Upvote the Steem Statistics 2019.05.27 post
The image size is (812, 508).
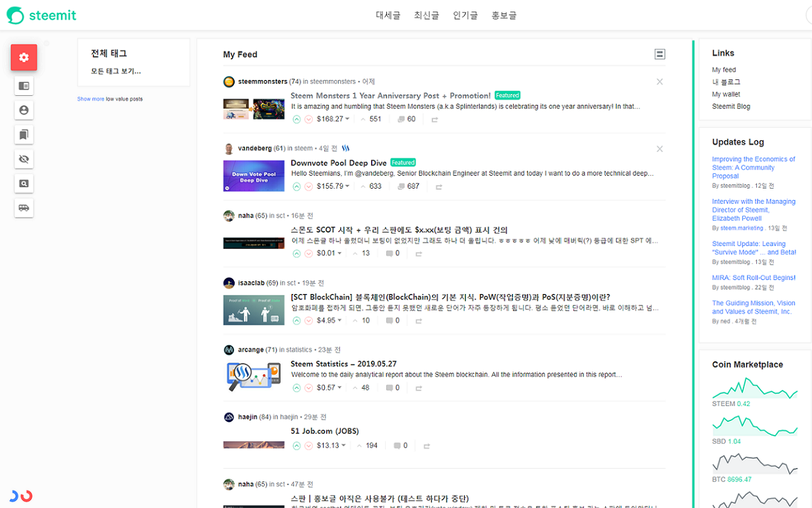pos(296,387)
